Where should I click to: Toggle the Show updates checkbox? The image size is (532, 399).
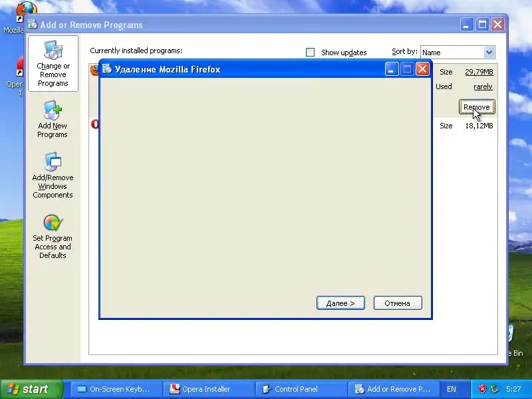(310, 53)
